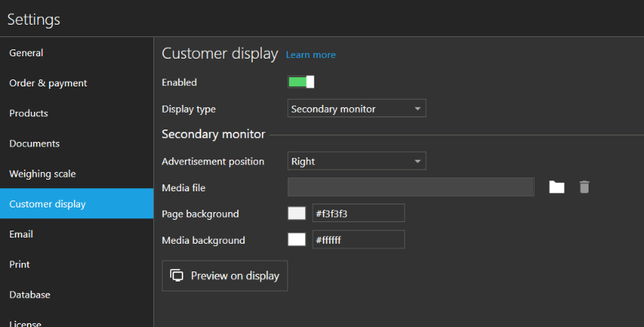Click the Enabled label
Viewport: 644px width, 327px height.
tap(179, 83)
